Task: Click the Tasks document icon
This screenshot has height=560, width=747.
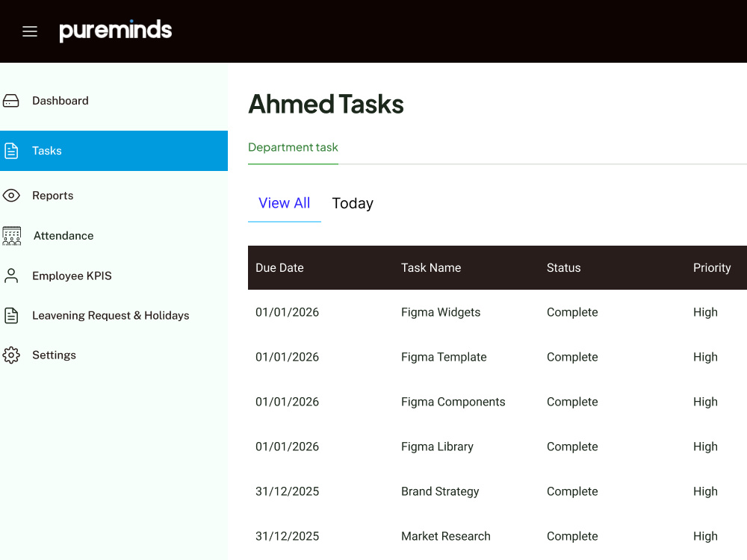Action: tap(11, 151)
